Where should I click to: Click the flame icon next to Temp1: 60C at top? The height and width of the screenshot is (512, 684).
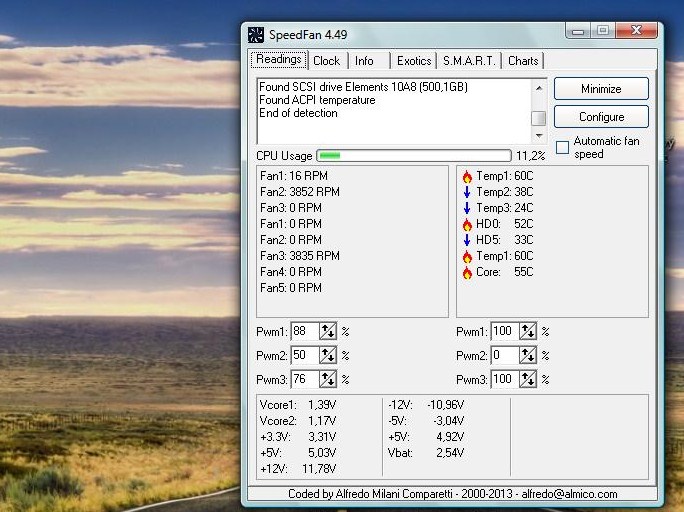pos(467,176)
